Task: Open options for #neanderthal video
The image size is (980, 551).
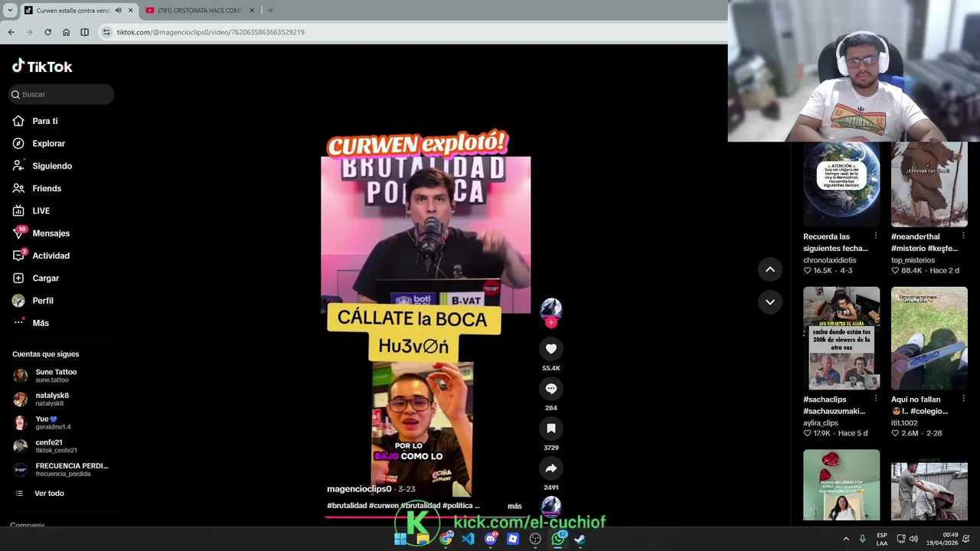Action: point(963,236)
